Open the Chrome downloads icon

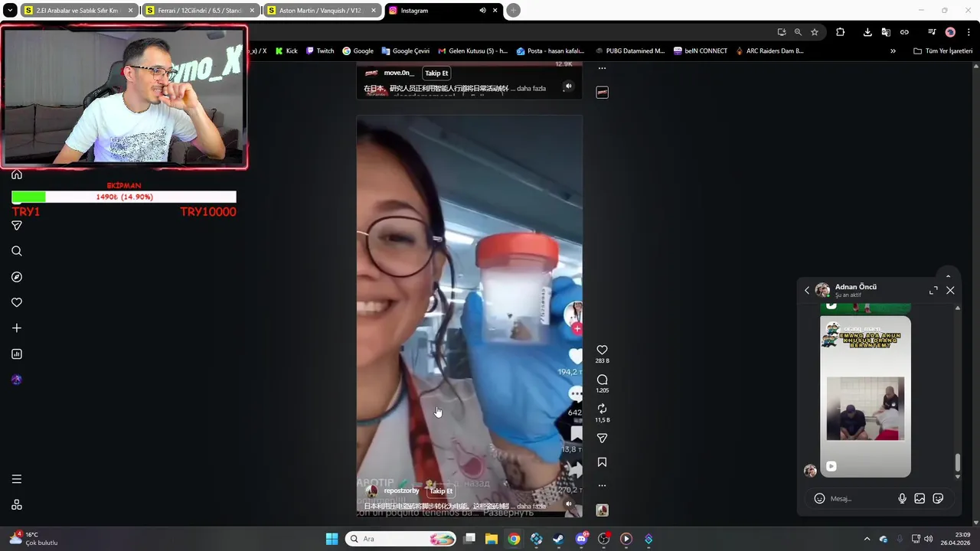coord(867,32)
